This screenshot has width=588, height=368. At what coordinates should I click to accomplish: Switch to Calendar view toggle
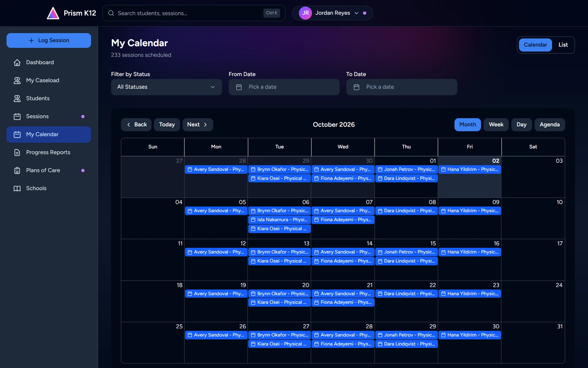535,45
